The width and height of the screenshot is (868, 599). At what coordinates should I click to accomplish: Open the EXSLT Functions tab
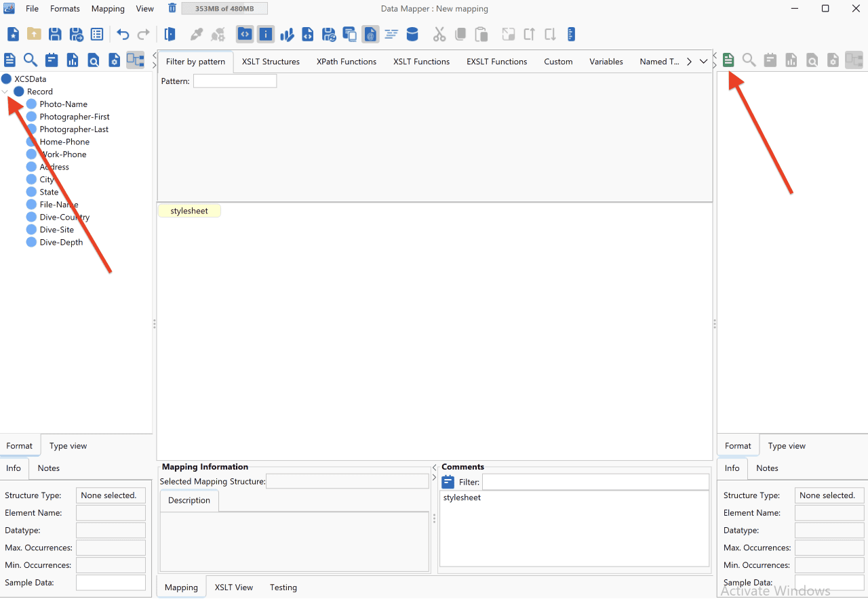point(497,62)
